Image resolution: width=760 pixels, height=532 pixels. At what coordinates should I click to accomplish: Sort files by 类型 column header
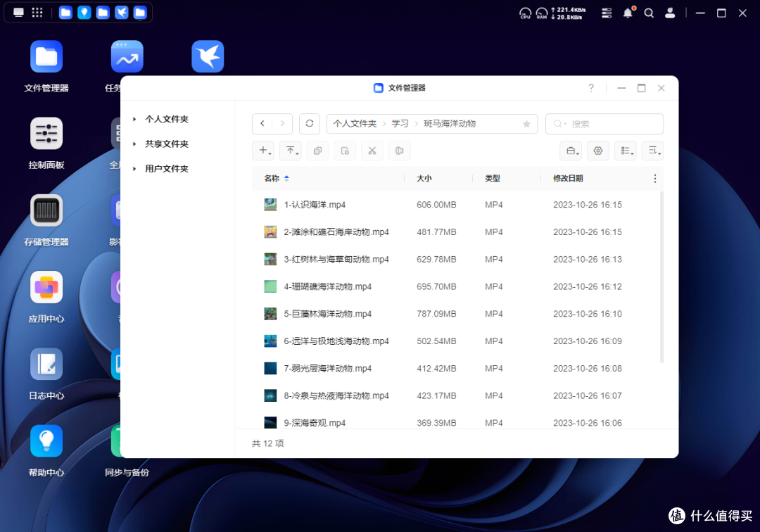493,178
